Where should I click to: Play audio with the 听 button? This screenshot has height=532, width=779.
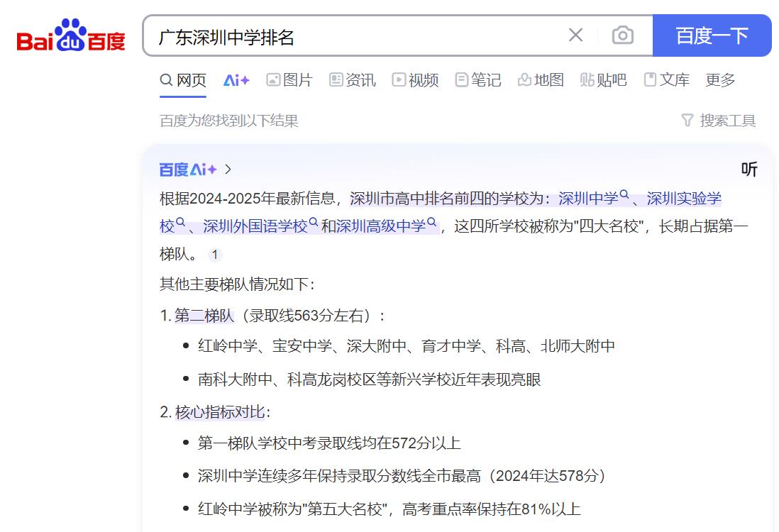749,170
